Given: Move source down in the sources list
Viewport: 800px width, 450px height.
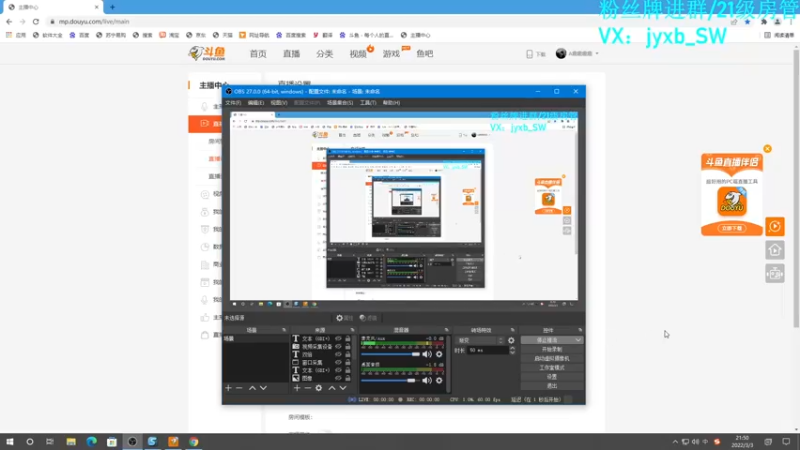Looking at the screenshot, I should click(x=343, y=388).
